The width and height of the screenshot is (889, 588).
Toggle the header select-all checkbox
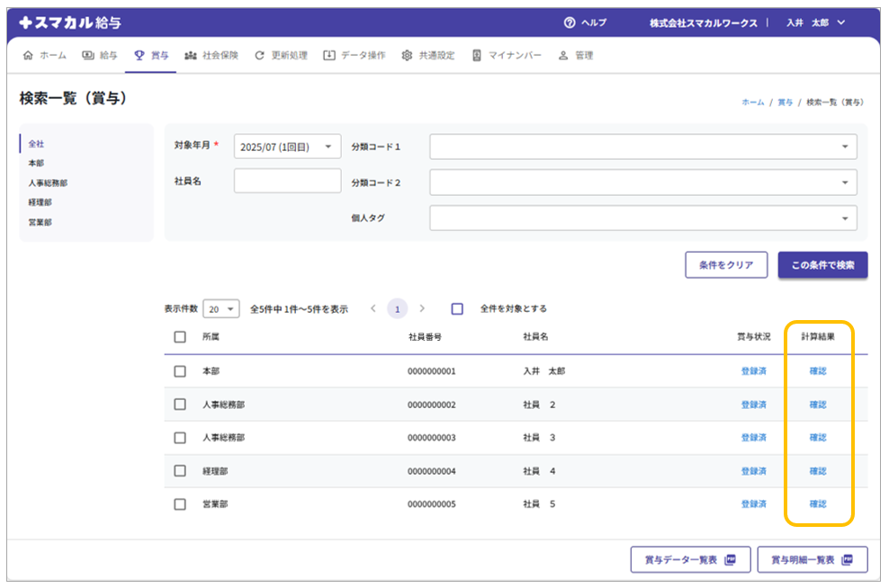click(x=180, y=337)
